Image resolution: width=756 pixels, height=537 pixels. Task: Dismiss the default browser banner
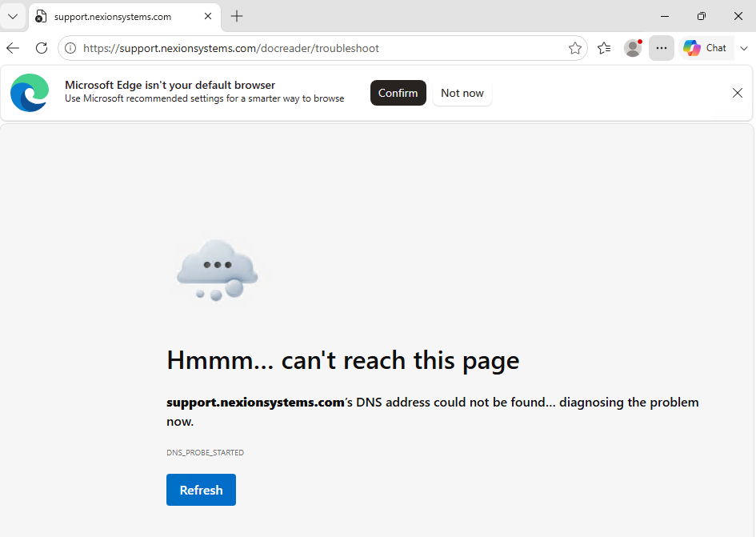coord(737,93)
